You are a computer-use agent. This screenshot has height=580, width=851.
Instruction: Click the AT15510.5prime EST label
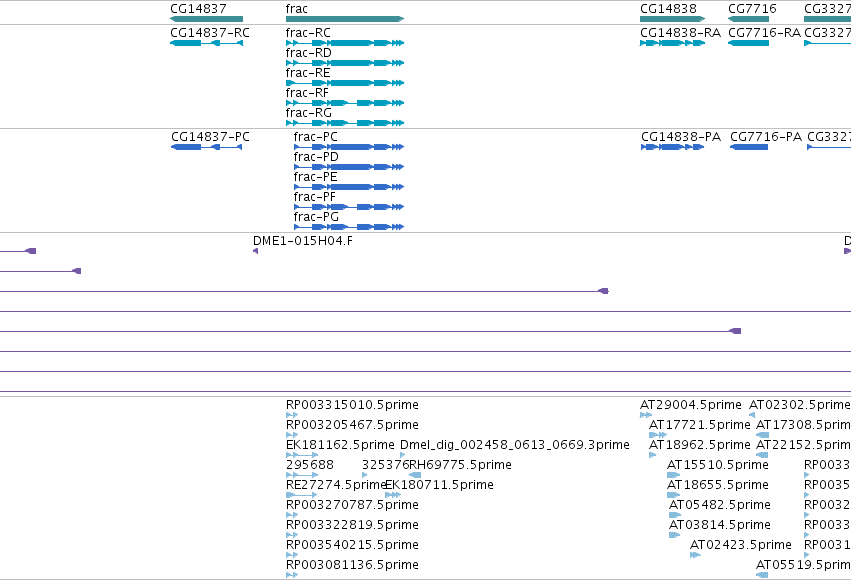[x=717, y=465]
